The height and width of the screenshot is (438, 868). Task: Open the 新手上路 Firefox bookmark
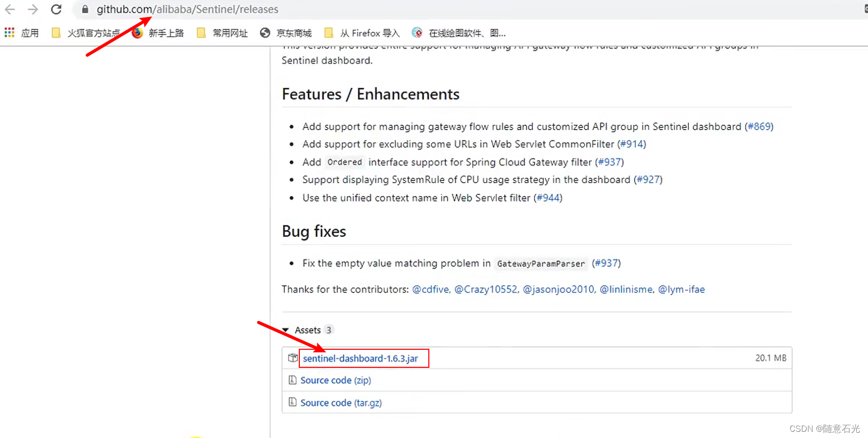coord(158,33)
